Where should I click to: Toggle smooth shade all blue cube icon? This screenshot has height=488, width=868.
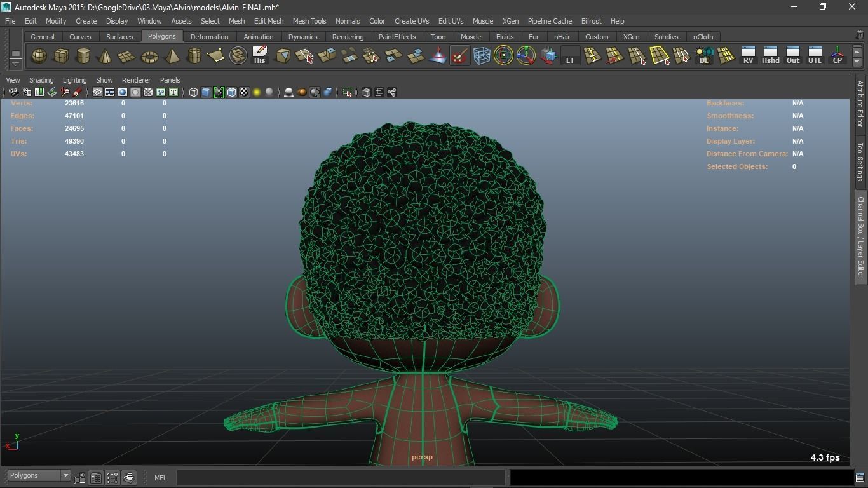click(x=206, y=92)
